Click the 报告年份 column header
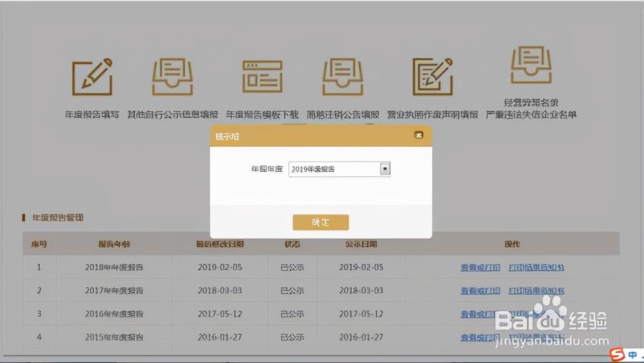The height and width of the screenshot is (363, 644). click(114, 244)
